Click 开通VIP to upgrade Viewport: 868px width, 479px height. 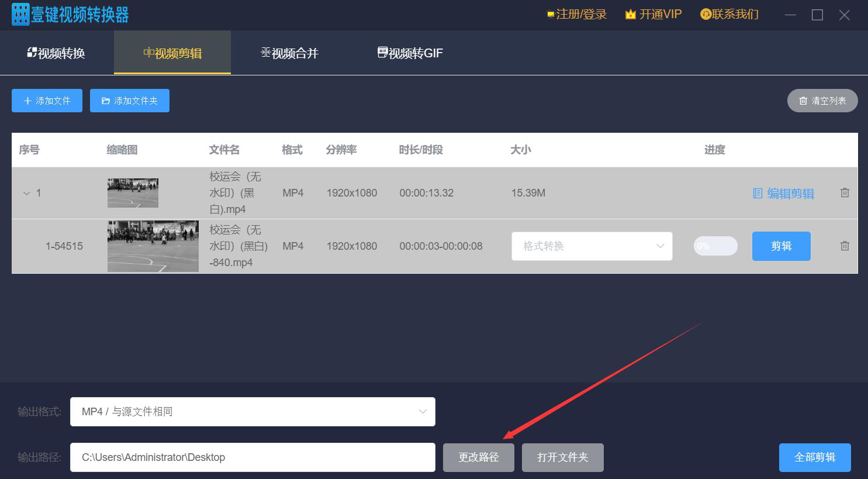point(653,15)
